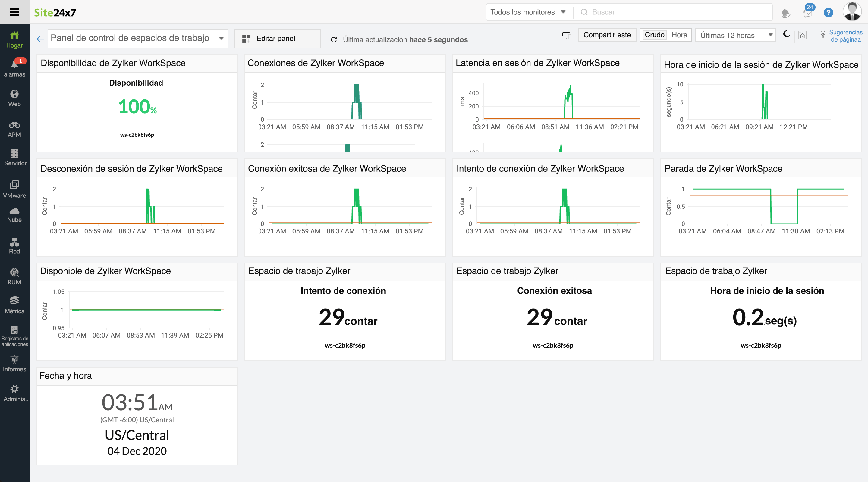Click the refresh icon next to Última actualización
868x482 pixels.
pos(334,39)
